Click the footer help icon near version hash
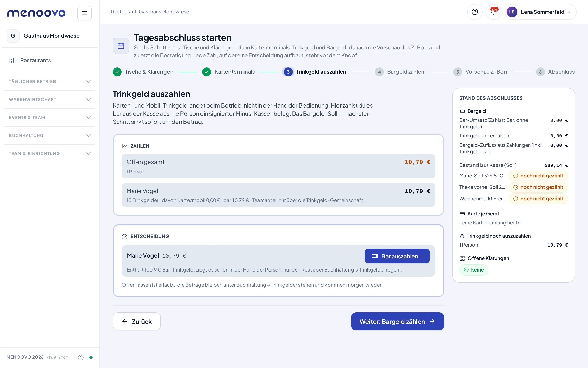588x368 pixels. click(81, 357)
